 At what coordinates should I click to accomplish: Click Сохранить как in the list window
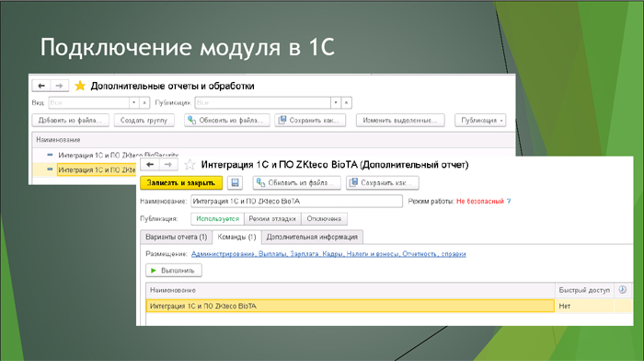pos(310,121)
